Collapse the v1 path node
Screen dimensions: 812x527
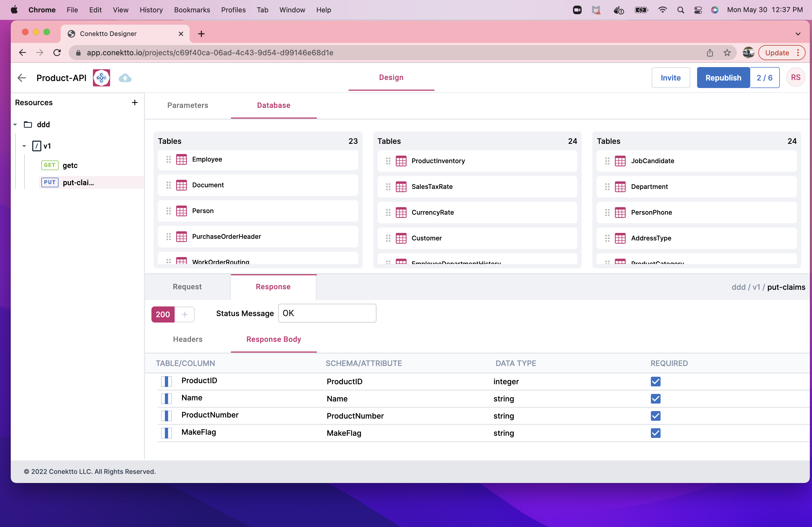24,146
